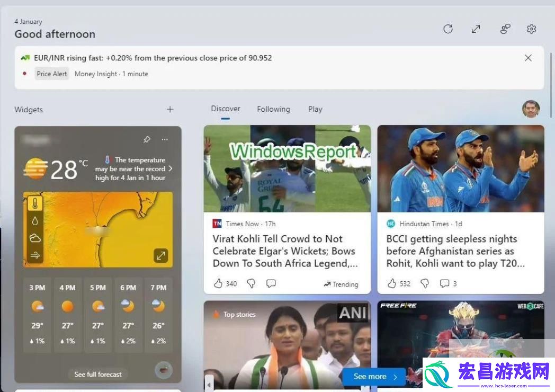
Task: Click the Money Insight source label
Action: [95, 74]
